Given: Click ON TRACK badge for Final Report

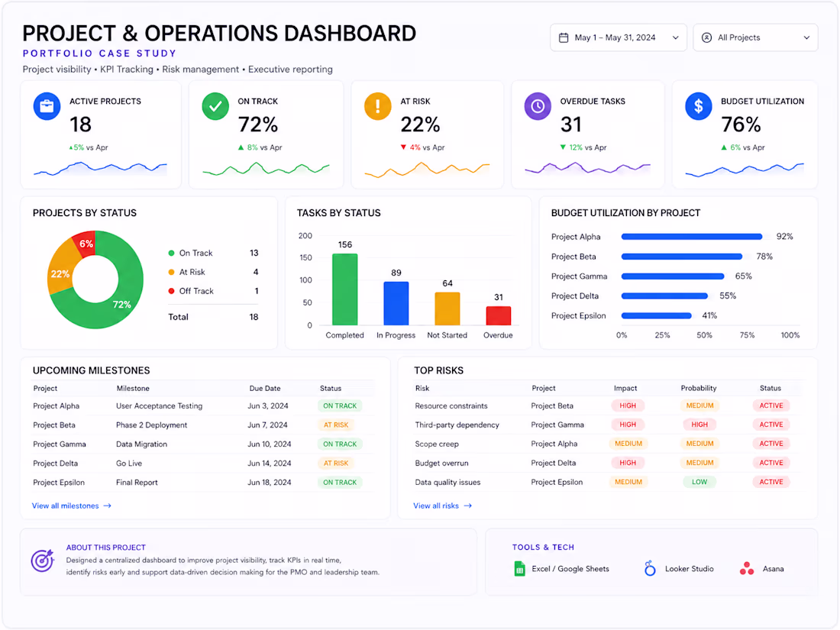Looking at the screenshot, I should pyautogui.click(x=340, y=483).
